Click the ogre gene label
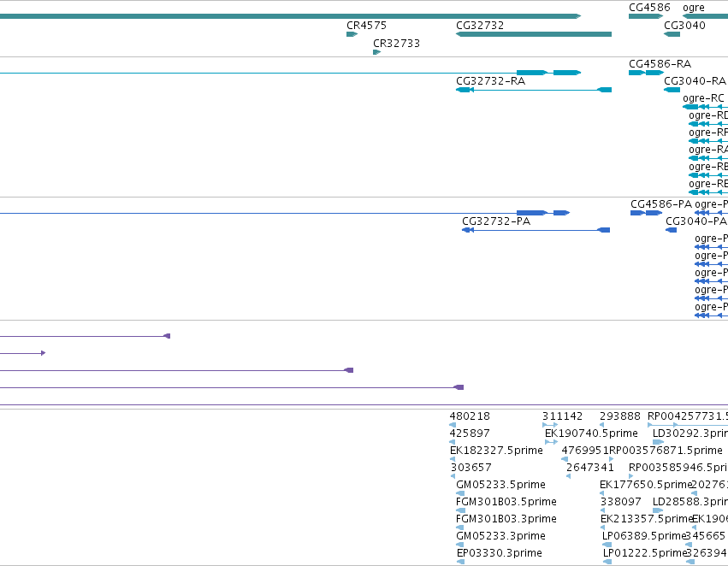 (693, 8)
